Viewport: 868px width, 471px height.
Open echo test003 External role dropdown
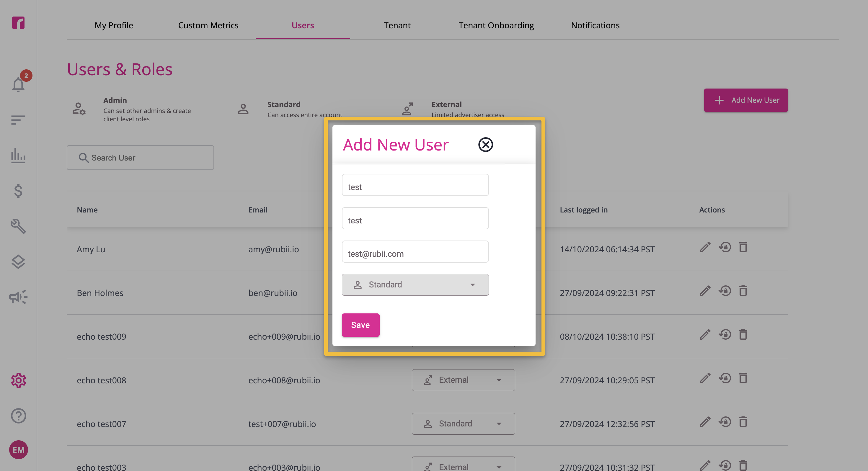[x=463, y=464]
